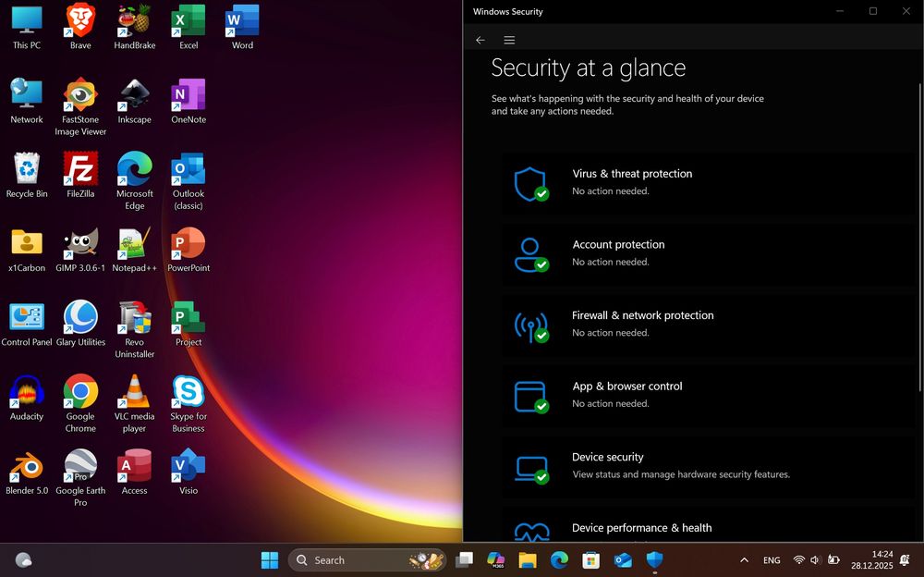
Task: Select the Inkscape desktop shortcut
Action: coord(134,101)
